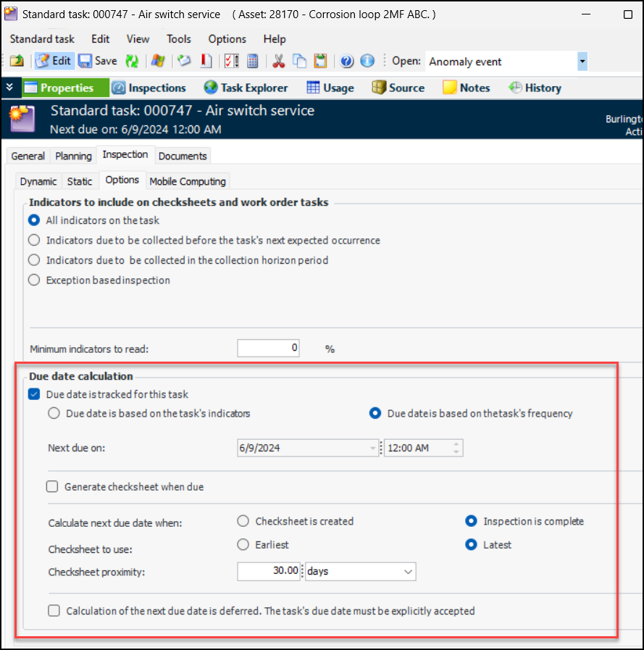Switch to the Inspections view
This screenshot has height=650, width=644.
point(149,88)
